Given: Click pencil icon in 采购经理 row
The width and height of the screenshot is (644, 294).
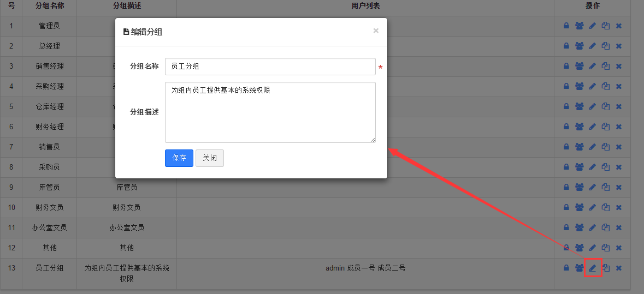Looking at the screenshot, I should coord(592,86).
